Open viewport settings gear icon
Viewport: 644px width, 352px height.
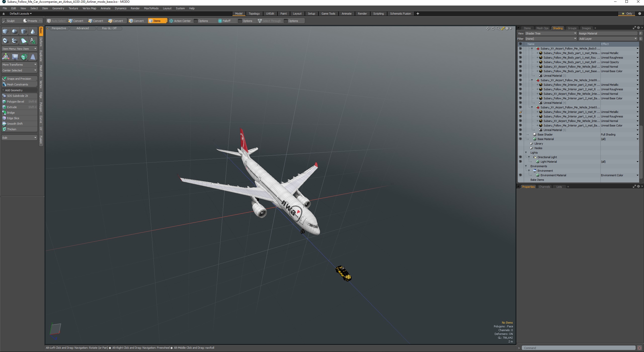tap(507, 28)
